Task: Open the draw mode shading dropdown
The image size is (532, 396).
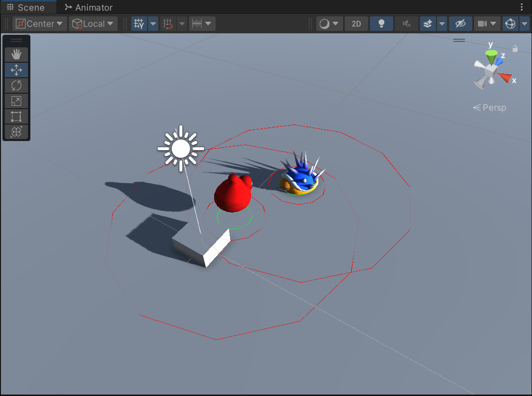Action: [x=329, y=24]
